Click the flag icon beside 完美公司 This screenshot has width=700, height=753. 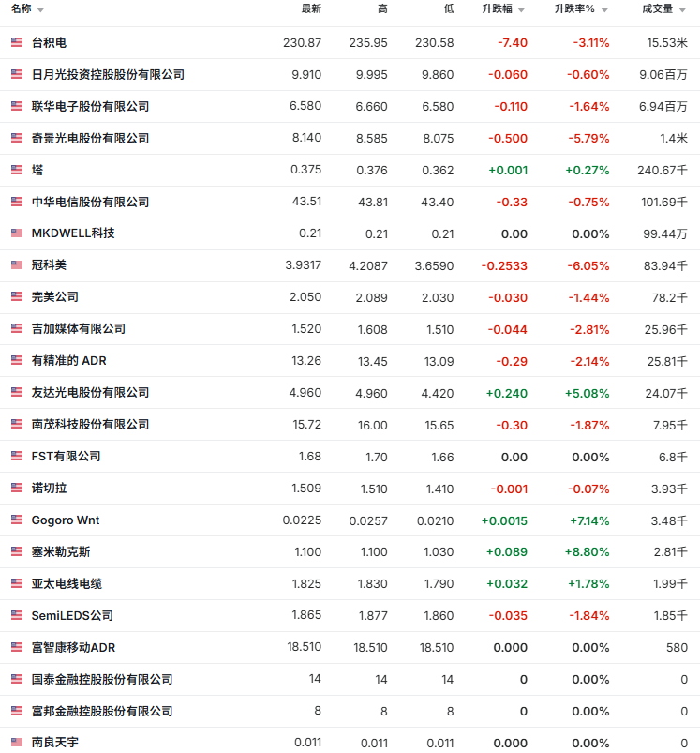[17, 296]
